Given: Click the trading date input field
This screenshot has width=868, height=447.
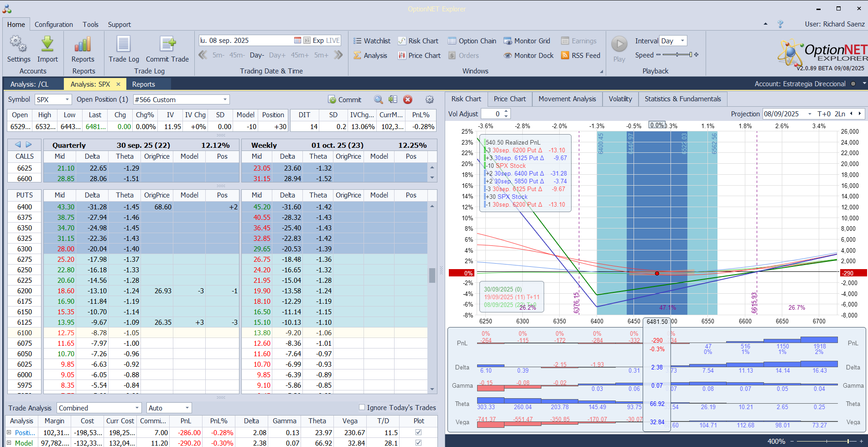Looking at the screenshot, I should [x=246, y=41].
